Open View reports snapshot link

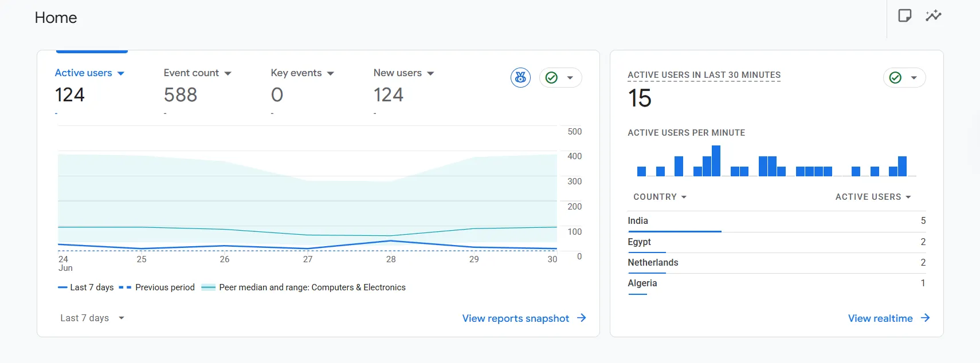[516, 318]
